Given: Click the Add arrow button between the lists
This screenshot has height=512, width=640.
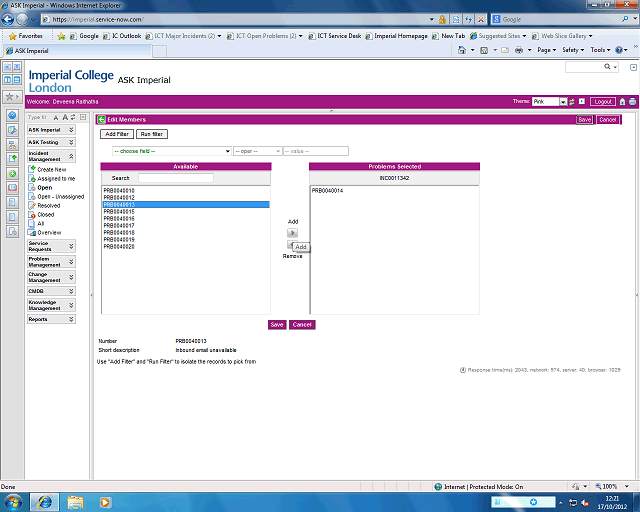Looking at the screenshot, I should [x=292, y=233].
